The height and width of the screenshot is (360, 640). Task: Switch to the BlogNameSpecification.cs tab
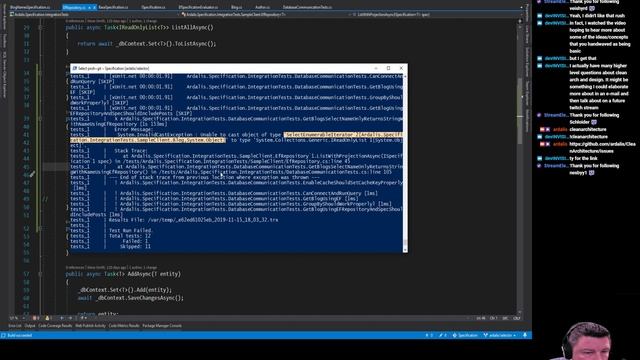[x=30, y=7]
